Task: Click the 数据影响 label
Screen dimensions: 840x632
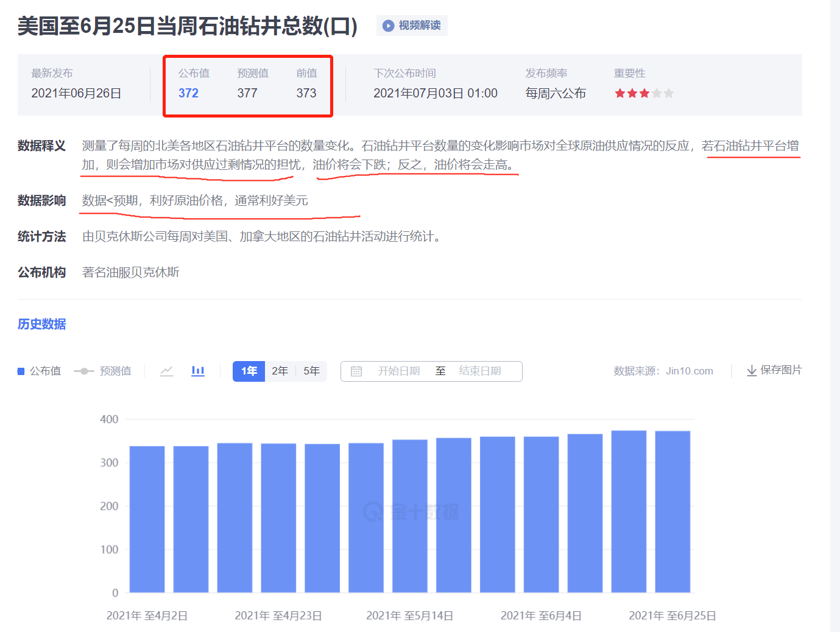Action: 42,200
